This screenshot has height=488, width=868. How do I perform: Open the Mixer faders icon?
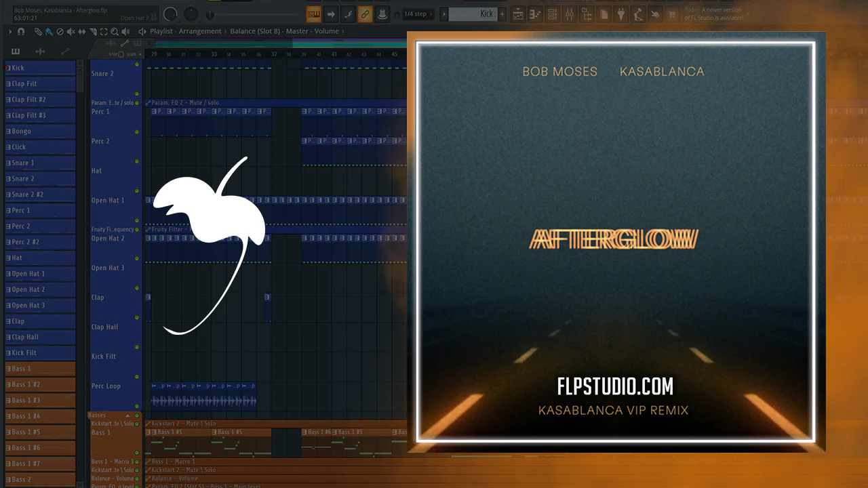pos(570,14)
